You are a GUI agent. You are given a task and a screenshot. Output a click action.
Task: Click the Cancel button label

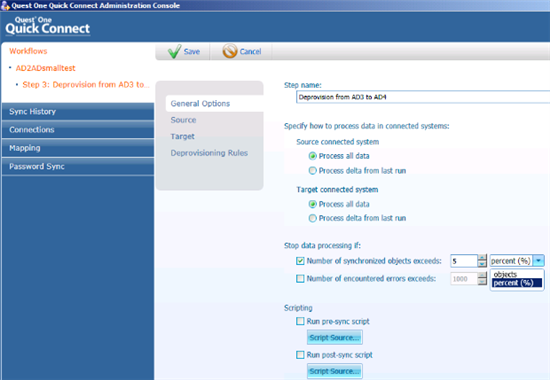point(250,52)
